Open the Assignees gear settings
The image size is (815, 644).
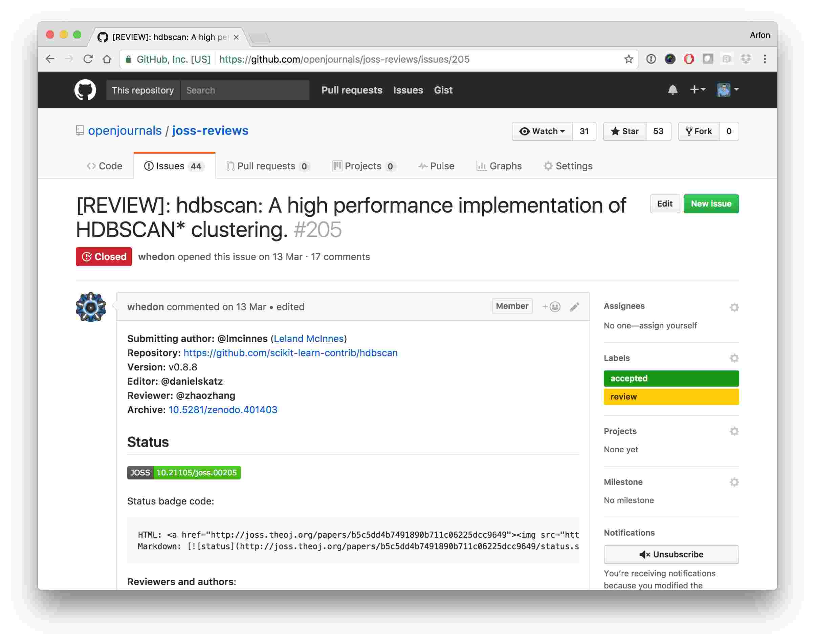[734, 307]
